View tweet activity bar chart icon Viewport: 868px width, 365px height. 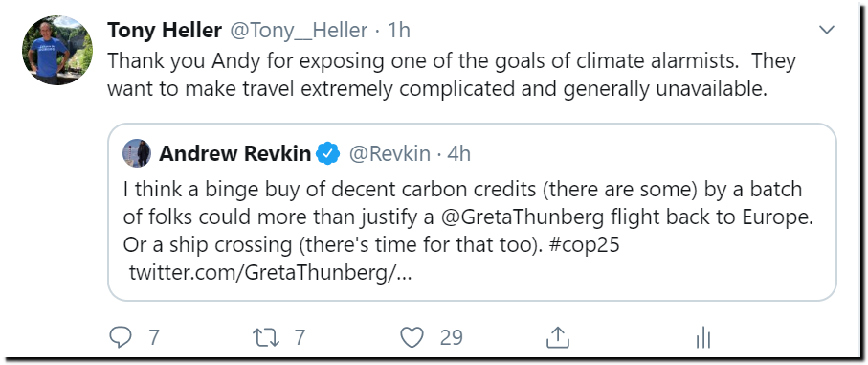pos(703,337)
